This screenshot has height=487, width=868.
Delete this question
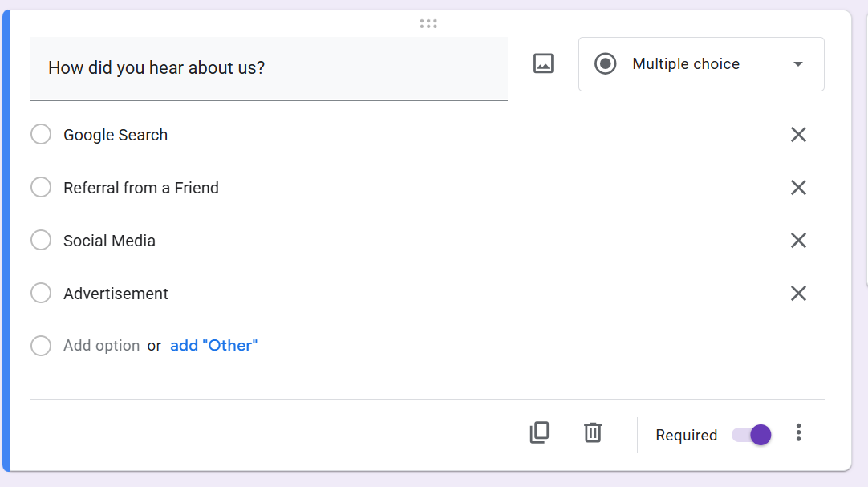pyautogui.click(x=593, y=433)
